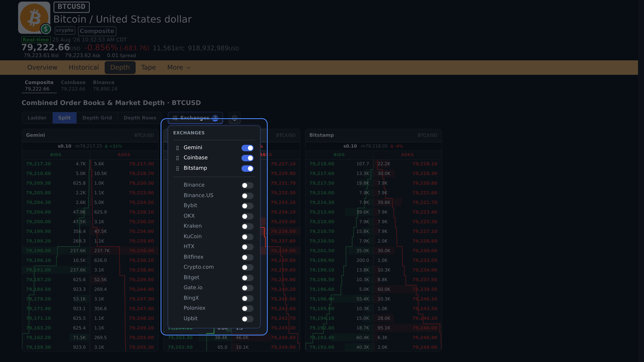Enable the HTX toggle
644x362 pixels.
click(x=247, y=247)
